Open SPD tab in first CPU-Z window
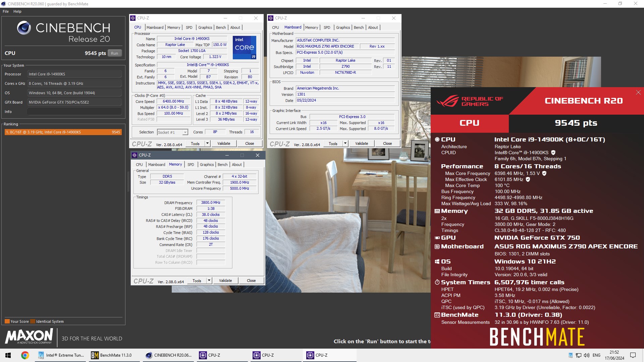 pyautogui.click(x=189, y=27)
